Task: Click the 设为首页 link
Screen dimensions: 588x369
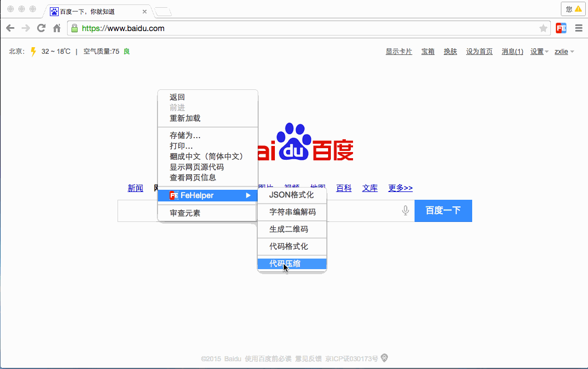Action: click(479, 52)
